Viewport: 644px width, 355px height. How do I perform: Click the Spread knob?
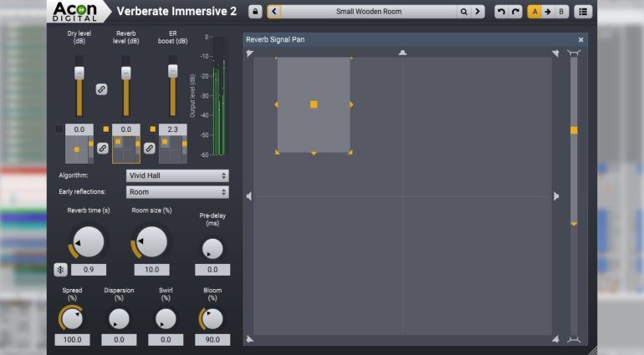click(x=72, y=319)
